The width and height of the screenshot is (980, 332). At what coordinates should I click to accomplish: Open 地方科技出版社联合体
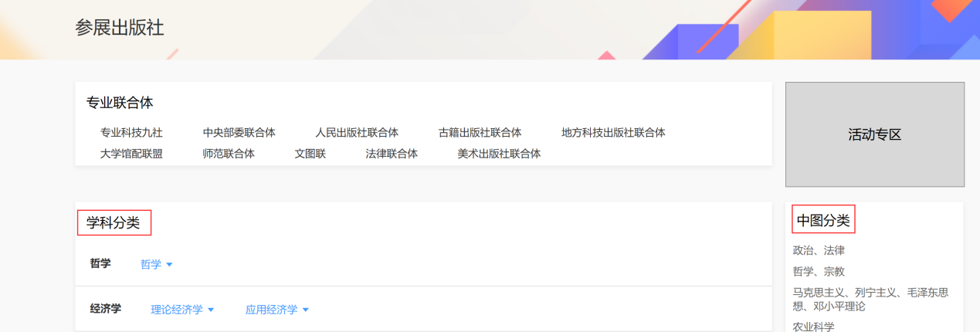(x=613, y=133)
